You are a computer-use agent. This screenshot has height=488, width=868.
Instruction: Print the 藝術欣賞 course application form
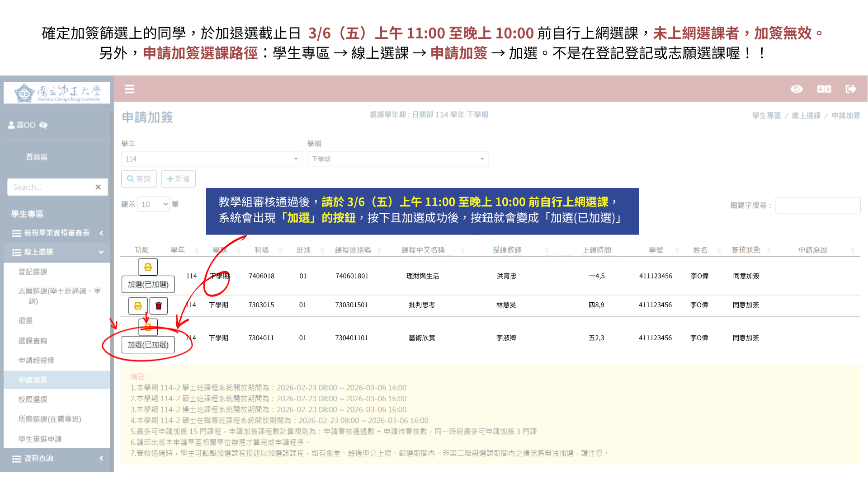click(x=147, y=327)
